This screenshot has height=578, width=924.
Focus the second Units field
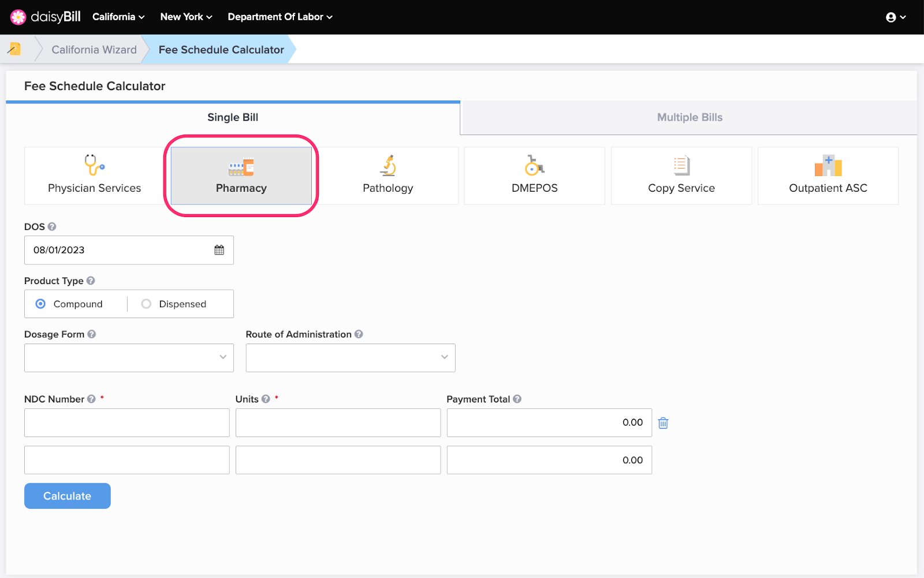coord(338,460)
